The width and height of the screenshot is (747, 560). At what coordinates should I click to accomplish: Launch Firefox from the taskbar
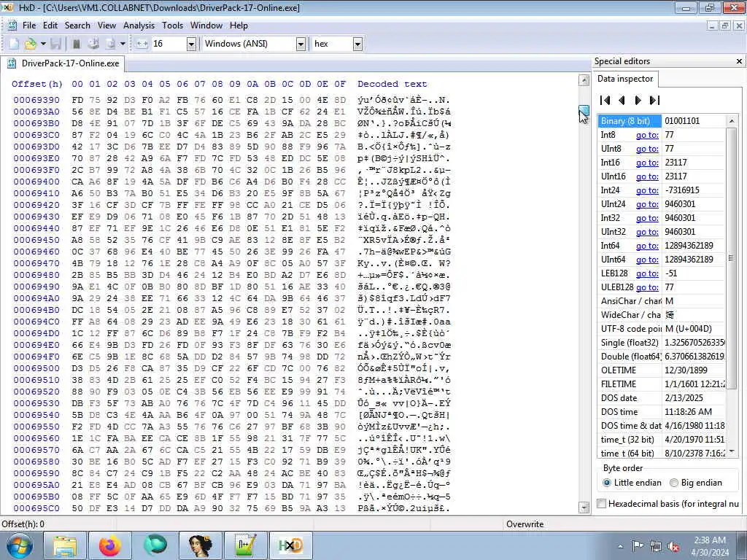pos(110,545)
